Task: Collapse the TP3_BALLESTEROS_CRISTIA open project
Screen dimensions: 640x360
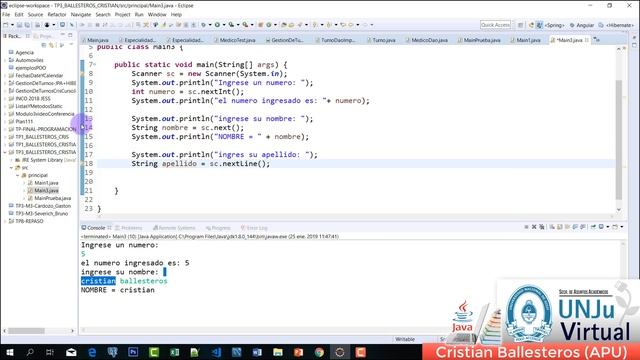Action: tap(5, 152)
